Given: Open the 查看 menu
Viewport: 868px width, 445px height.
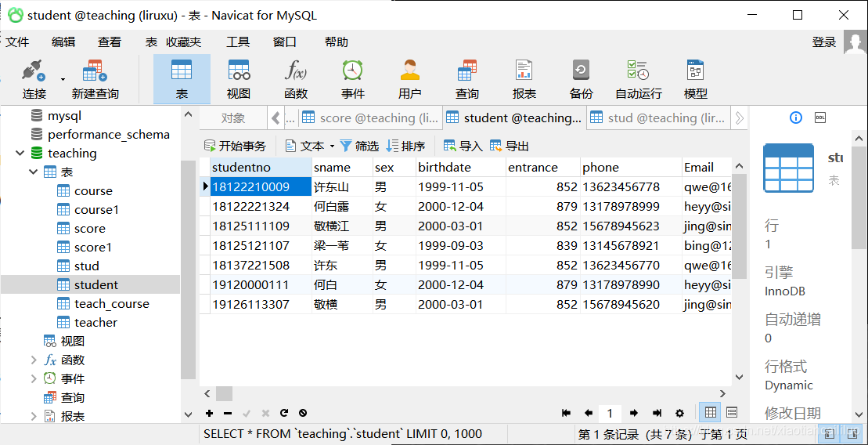Looking at the screenshot, I should (109, 42).
